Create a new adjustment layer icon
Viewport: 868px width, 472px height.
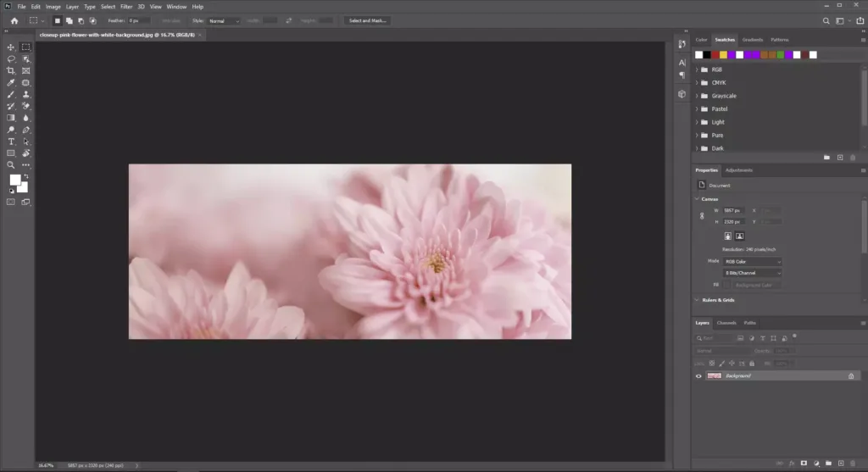(816, 464)
